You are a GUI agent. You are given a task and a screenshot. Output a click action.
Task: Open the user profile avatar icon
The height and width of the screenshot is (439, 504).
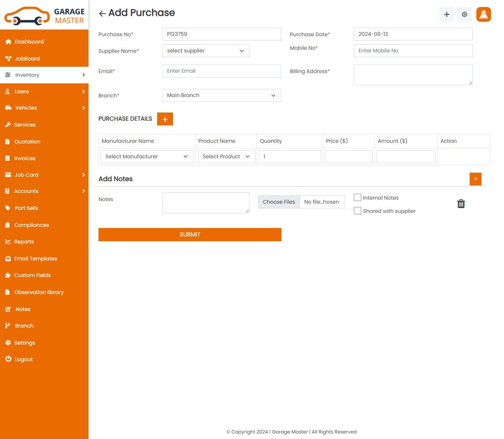pyautogui.click(x=483, y=14)
